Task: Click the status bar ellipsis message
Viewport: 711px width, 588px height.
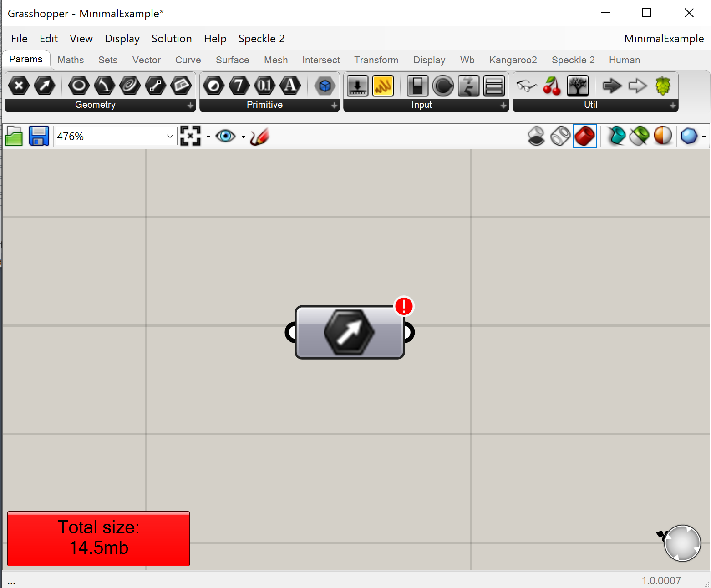Action: [x=11, y=582]
